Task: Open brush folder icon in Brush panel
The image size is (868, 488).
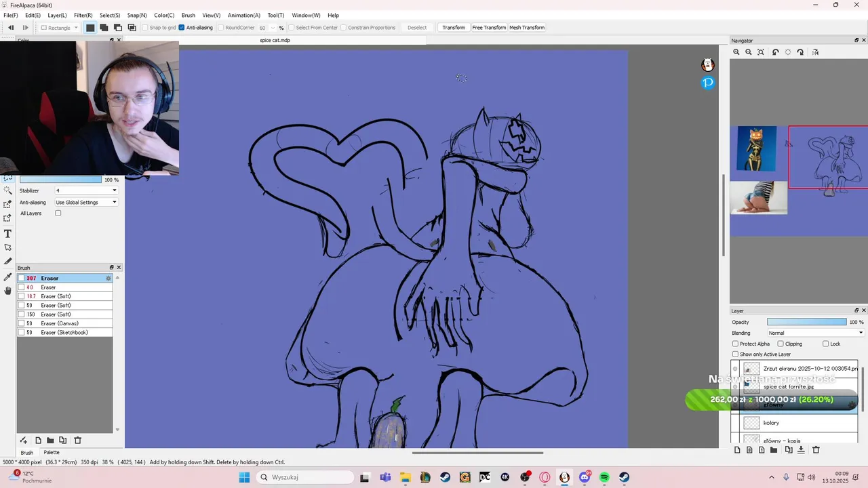Action: (50, 441)
